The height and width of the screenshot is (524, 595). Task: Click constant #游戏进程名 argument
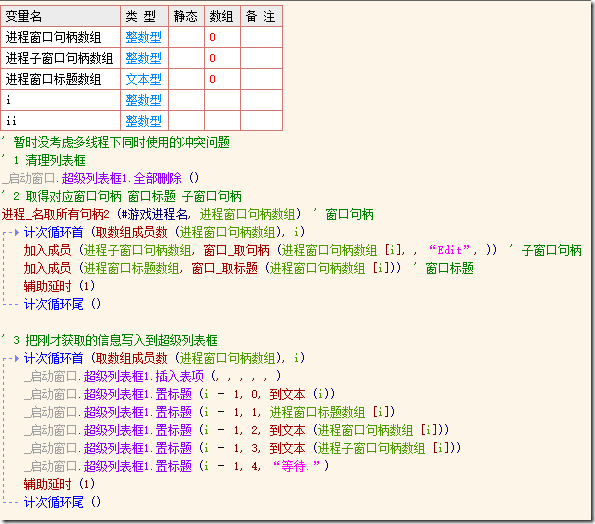click(154, 214)
